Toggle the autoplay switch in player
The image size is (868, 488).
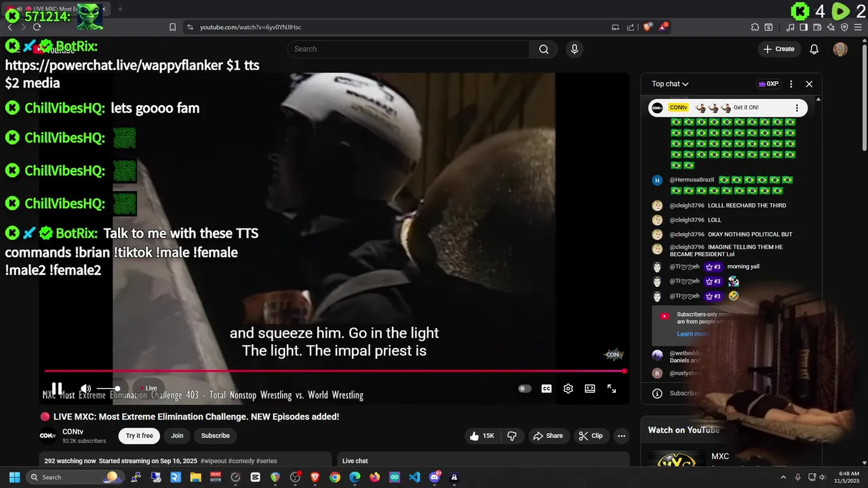pyautogui.click(x=524, y=388)
